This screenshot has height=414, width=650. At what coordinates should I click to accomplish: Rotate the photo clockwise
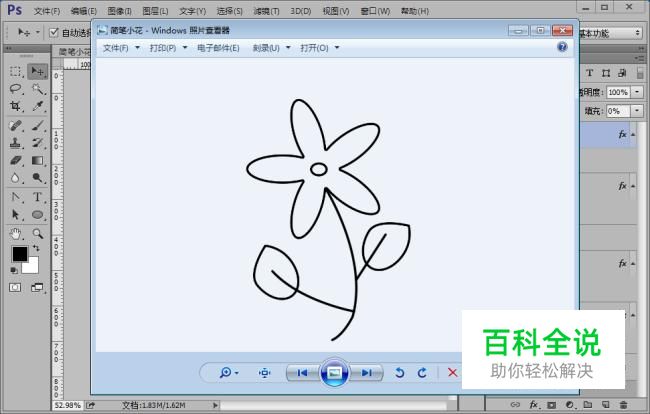pos(422,373)
